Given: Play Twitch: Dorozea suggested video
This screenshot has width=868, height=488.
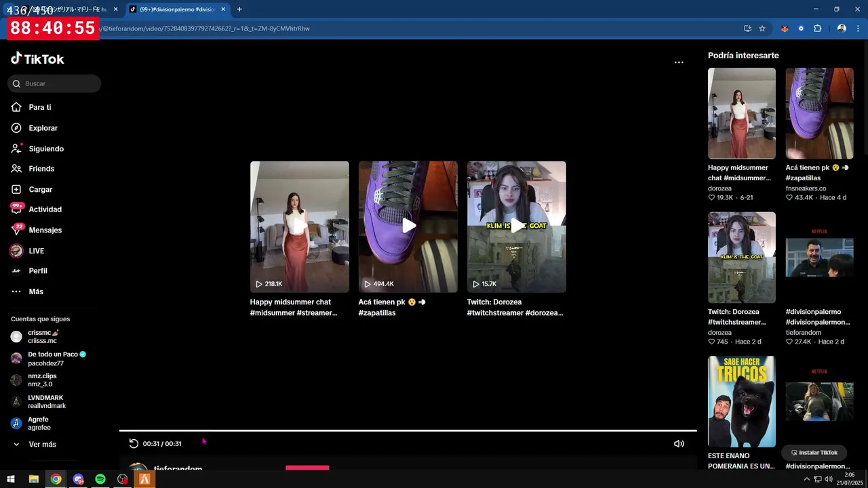Looking at the screenshot, I should pyautogui.click(x=517, y=226).
